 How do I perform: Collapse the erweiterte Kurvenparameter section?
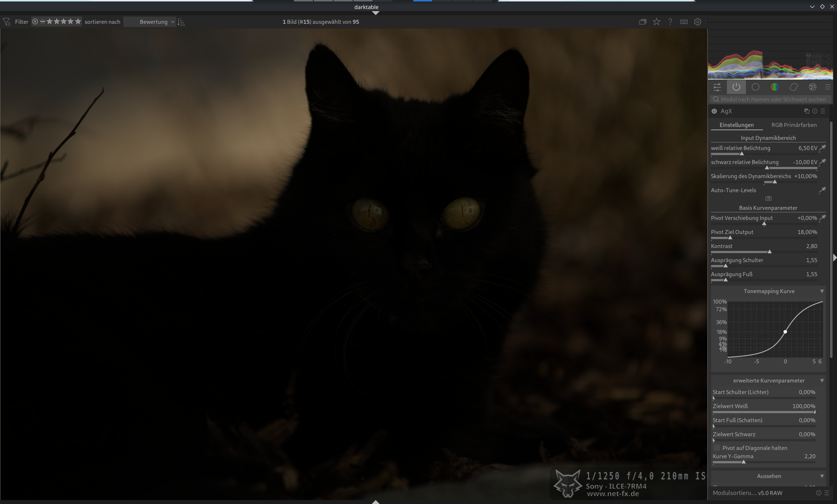[x=822, y=380]
